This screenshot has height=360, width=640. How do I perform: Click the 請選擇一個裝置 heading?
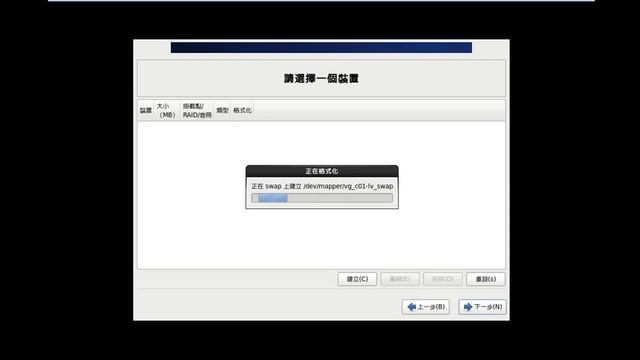click(x=321, y=78)
